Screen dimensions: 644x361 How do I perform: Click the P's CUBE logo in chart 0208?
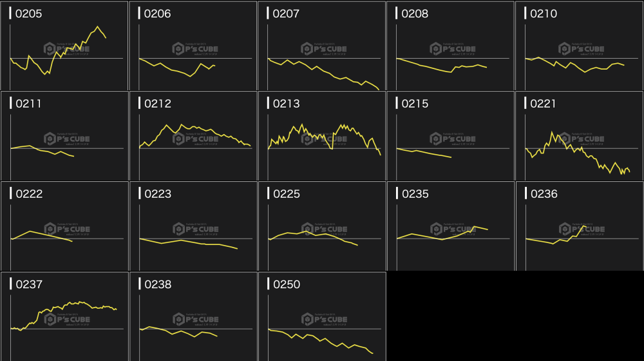[453, 49]
